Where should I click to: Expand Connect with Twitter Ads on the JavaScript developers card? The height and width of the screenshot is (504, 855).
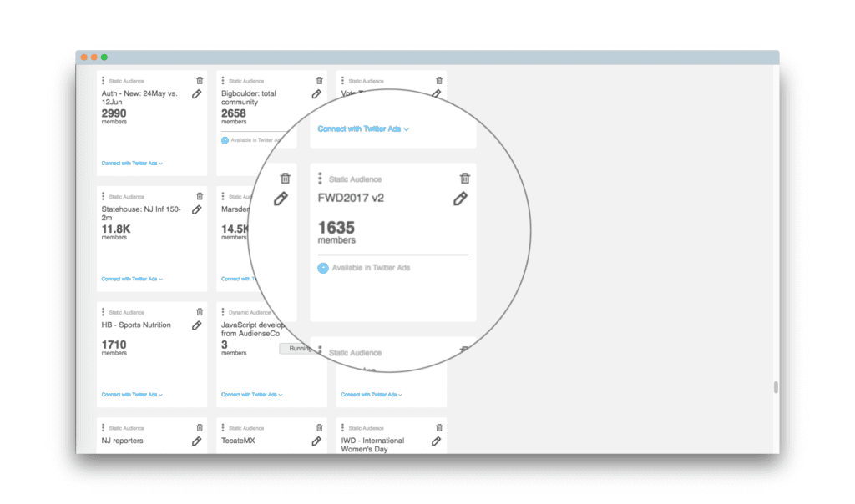pyautogui.click(x=251, y=395)
